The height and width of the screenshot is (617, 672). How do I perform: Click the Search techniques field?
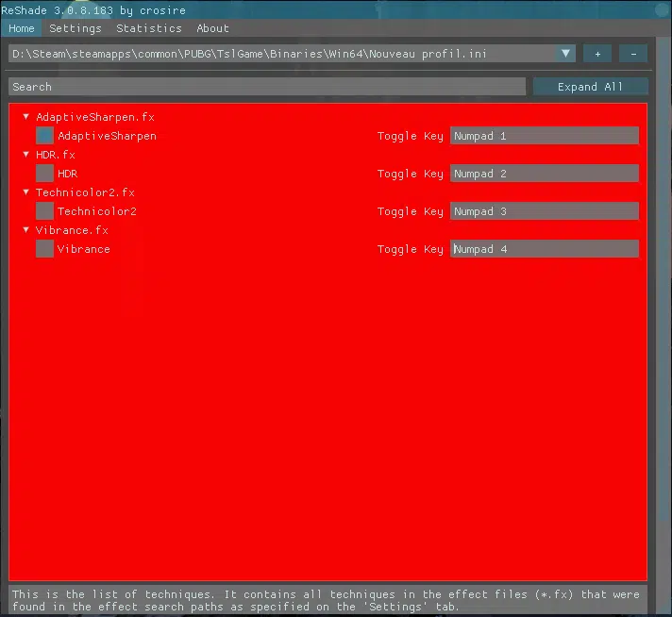coord(266,87)
